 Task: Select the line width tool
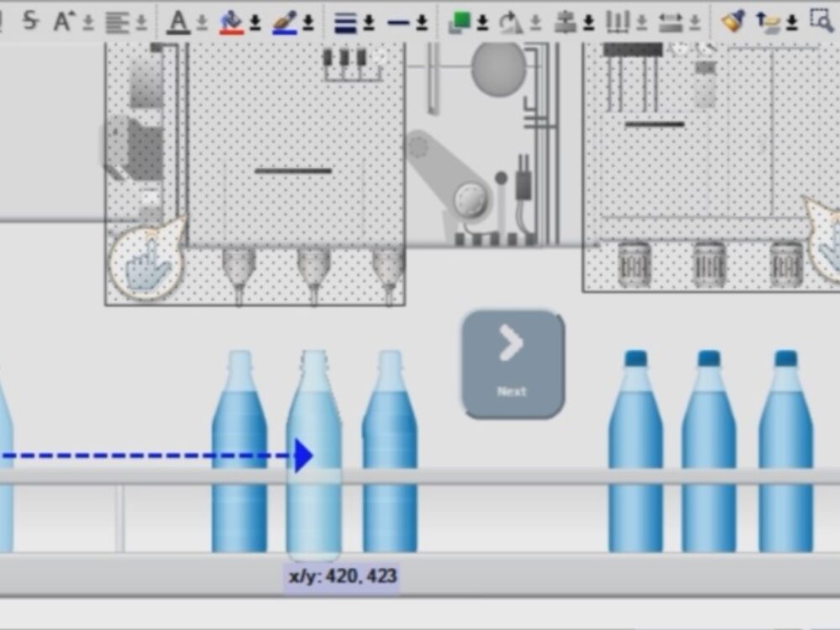(x=345, y=23)
